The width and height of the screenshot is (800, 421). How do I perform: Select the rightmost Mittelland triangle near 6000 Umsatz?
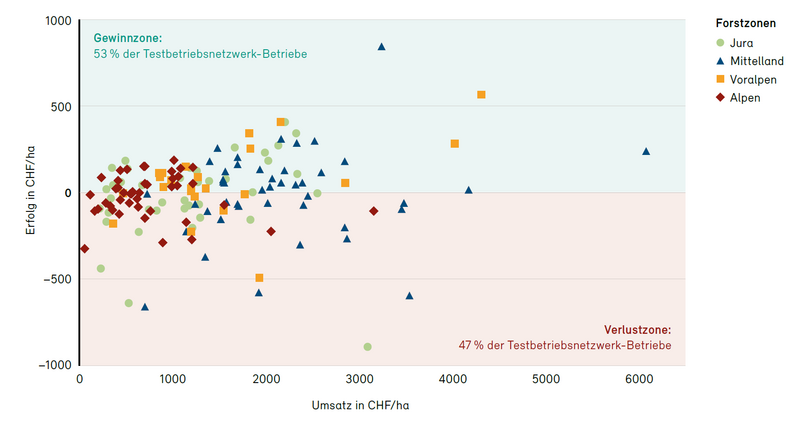tap(646, 151)
